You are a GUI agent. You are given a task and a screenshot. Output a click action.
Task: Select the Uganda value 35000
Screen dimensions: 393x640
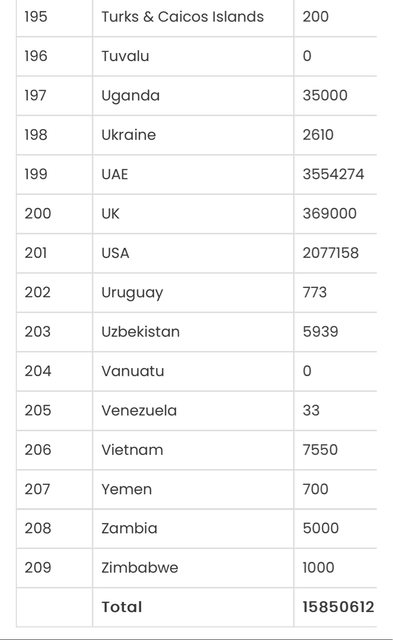point(325,95)
